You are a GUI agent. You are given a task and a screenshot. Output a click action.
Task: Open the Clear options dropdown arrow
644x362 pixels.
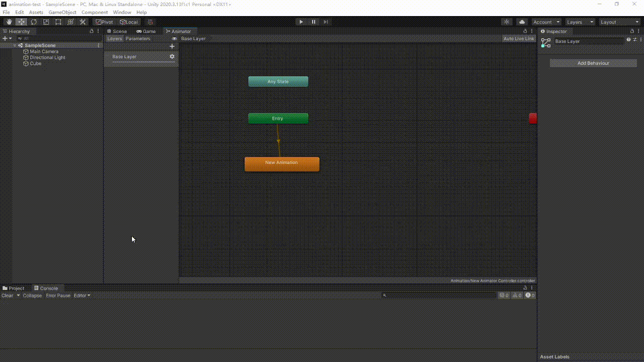pyautogui.click(x=18, y=295)
